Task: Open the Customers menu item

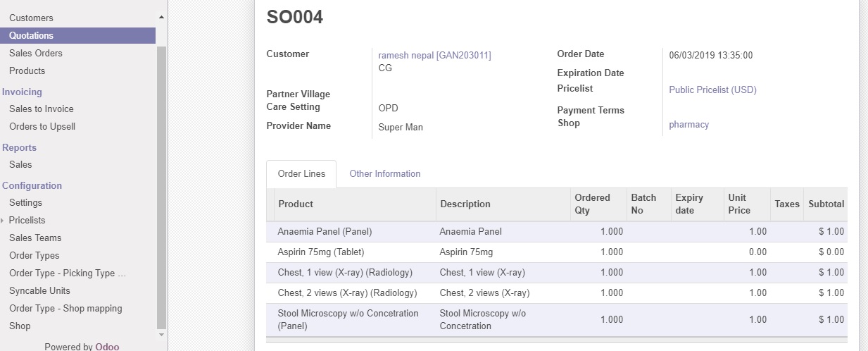Action: (x=31, y=18)
